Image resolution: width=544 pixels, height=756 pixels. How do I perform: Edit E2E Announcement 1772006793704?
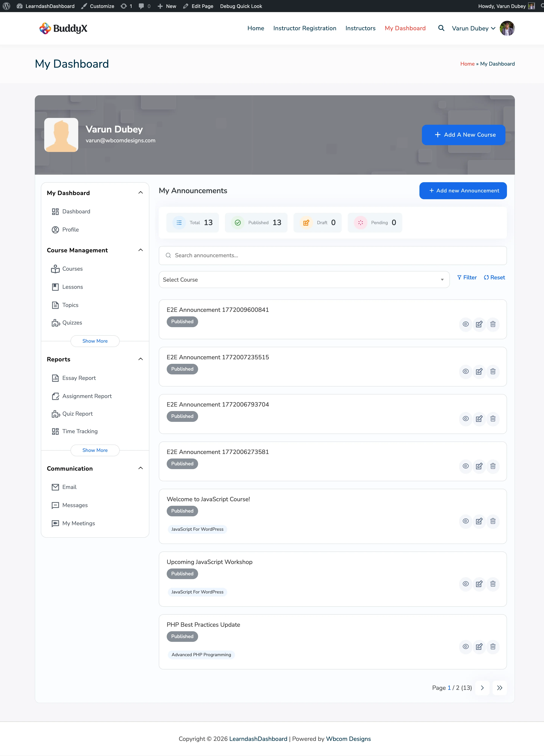(x=479, y=419)
